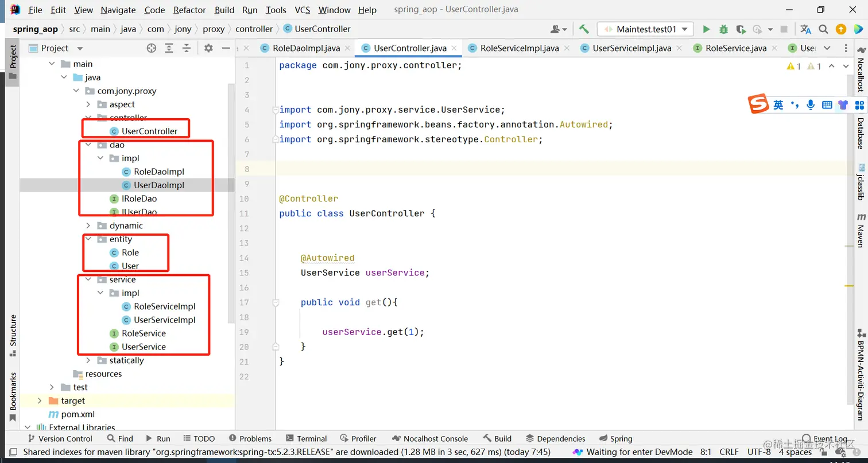Open the Version Control tool window
Image resolution: width=868 pixels, height=463 pixels.
(59, 438)
